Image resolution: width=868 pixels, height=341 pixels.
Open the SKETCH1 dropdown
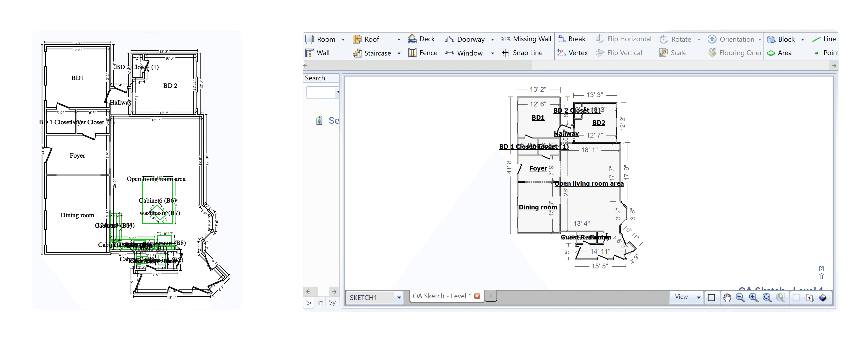(x=399, y=298)
